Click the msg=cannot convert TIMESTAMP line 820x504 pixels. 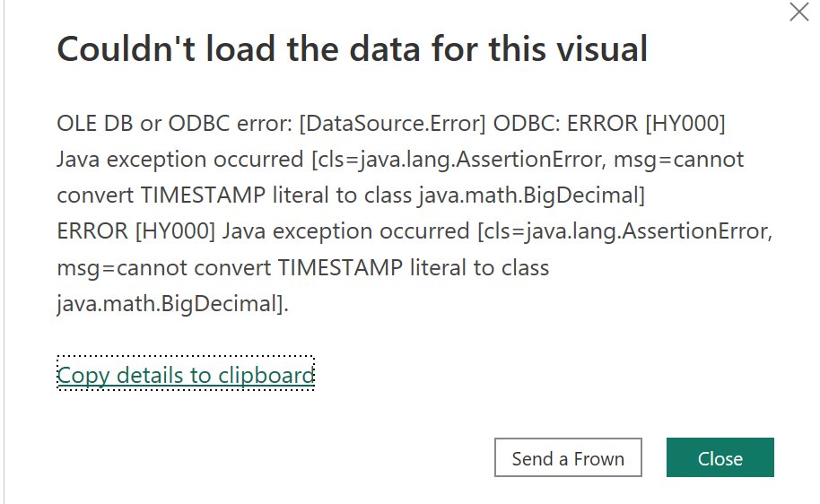coord(303,267)
